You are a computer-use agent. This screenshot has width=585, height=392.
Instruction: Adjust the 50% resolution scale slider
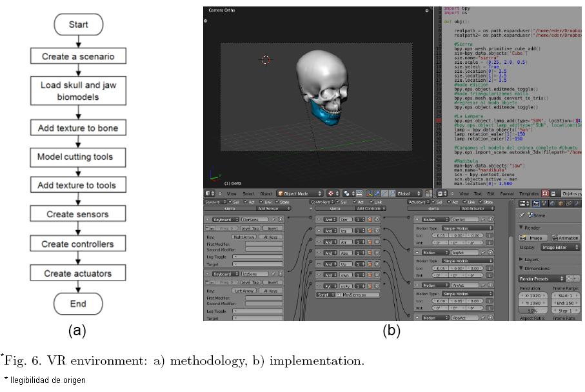coord(533,310)
